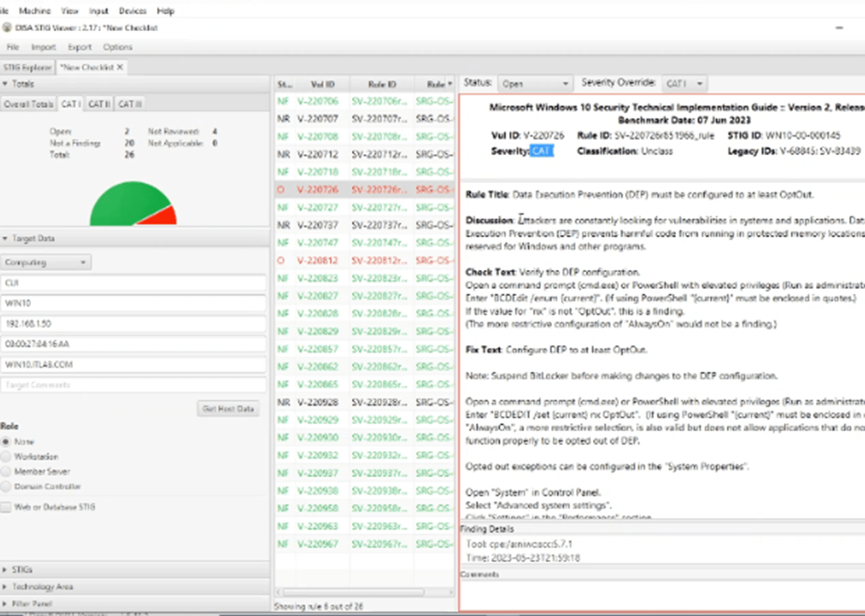Expand the Technology Area panel
Viewport: 865px width, 616px height.
click(x=5, y=587)
